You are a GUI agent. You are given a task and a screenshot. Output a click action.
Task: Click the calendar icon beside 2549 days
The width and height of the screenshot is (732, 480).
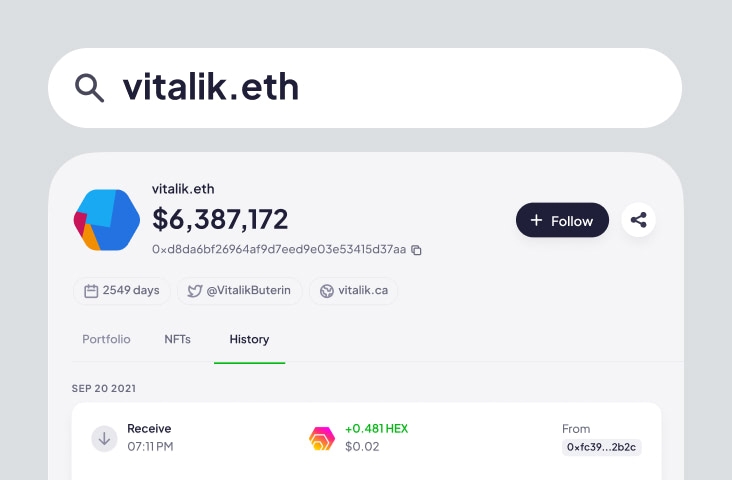[91, 291]
